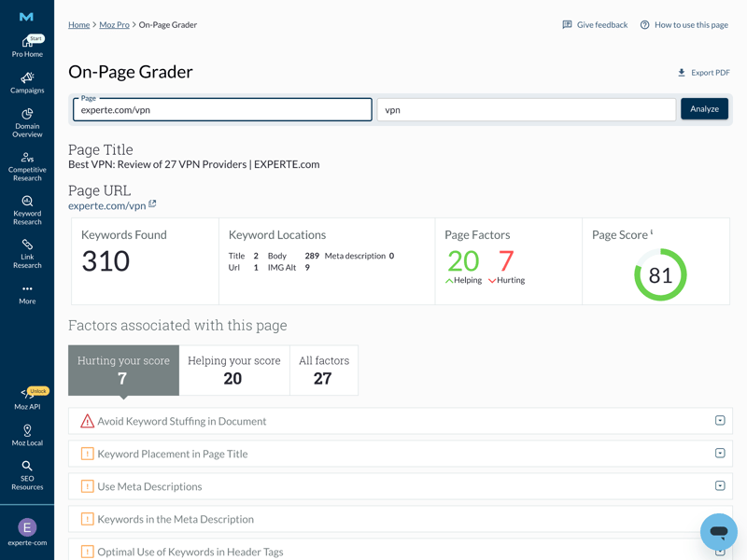The image size is (747, 560).
Task: Expand the Use Meta Descriptions factor
Action: tap(720, 486)
